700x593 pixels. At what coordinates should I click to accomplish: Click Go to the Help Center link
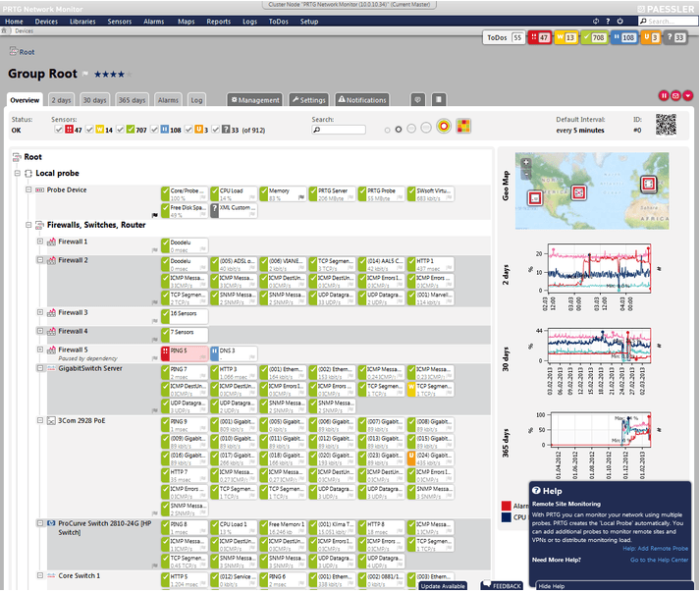point(659,561)
